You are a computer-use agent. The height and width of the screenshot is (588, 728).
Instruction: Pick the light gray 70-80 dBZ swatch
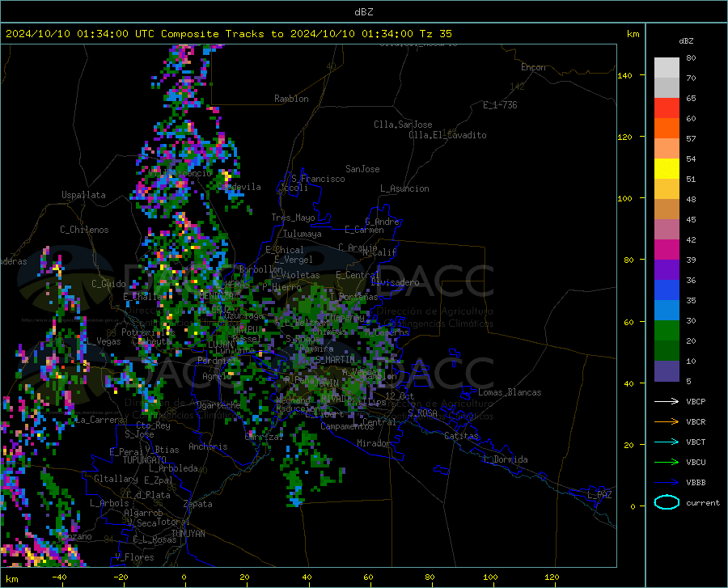[667, 68]
